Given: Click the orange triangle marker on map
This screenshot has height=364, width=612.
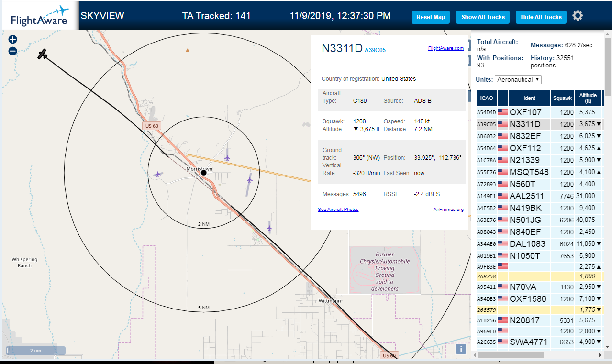Looking at the screenshot, I should [x=188, y=50].
